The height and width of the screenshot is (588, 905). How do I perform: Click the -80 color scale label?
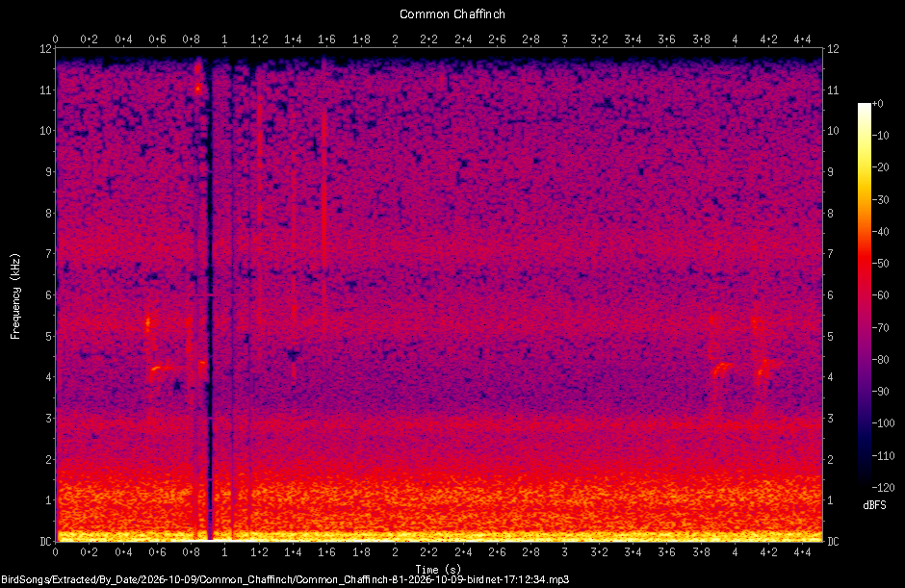tap(880, 360)
